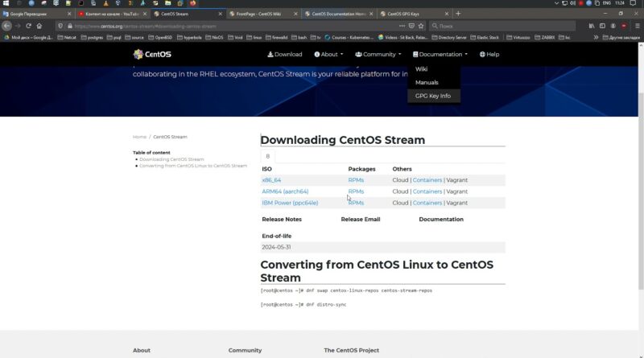Expand the About dropdown menu

tap(328, 54)
